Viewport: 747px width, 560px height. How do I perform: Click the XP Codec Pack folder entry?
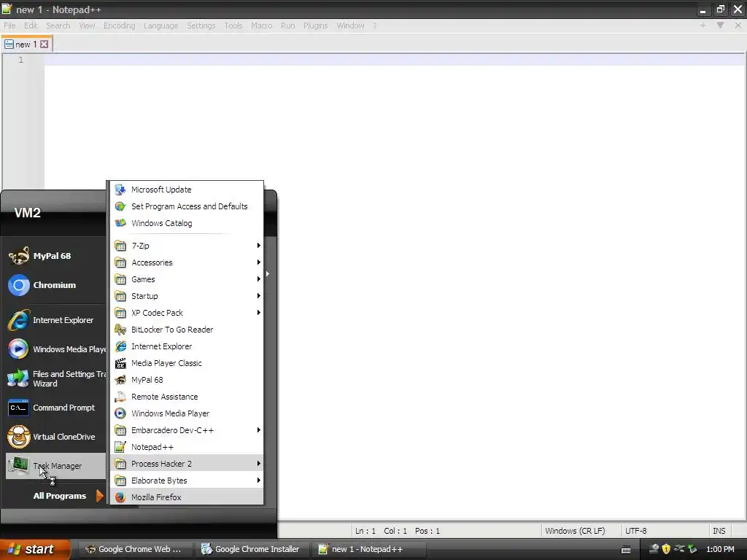187,313
